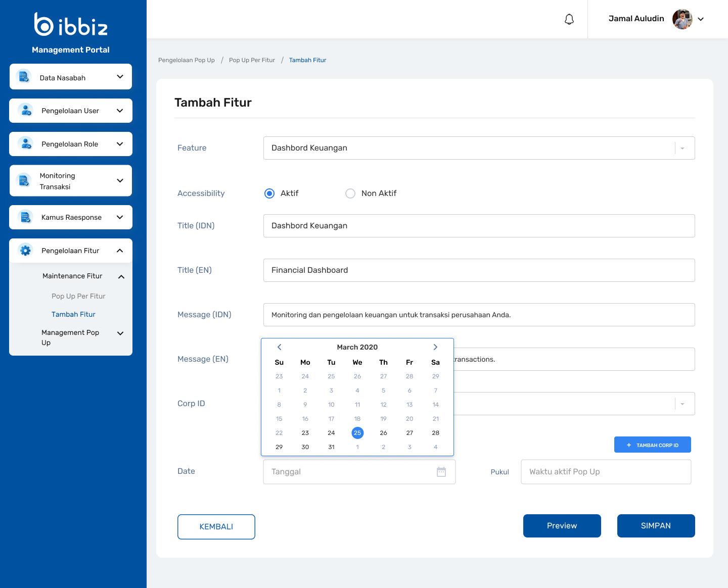728x588 pixels.
Task: Click Jamal Auludin's profile avatar
Action: pos(682,19)
